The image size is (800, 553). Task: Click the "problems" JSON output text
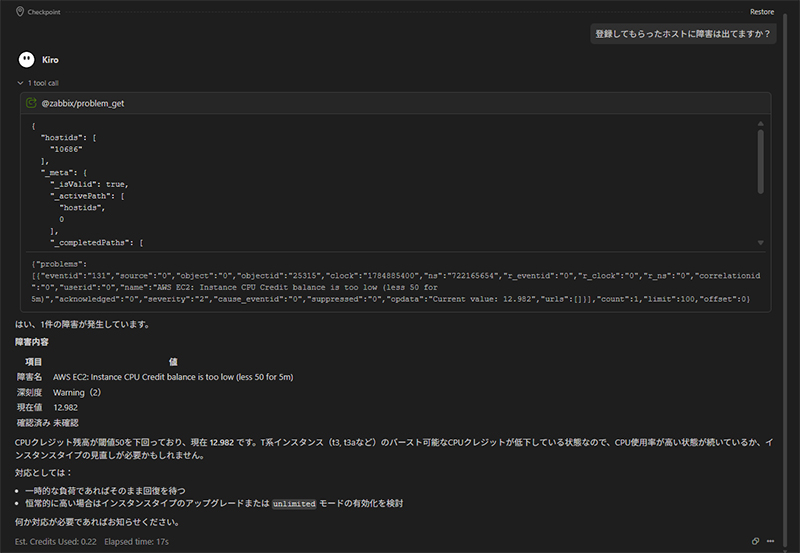pos(59,264)
